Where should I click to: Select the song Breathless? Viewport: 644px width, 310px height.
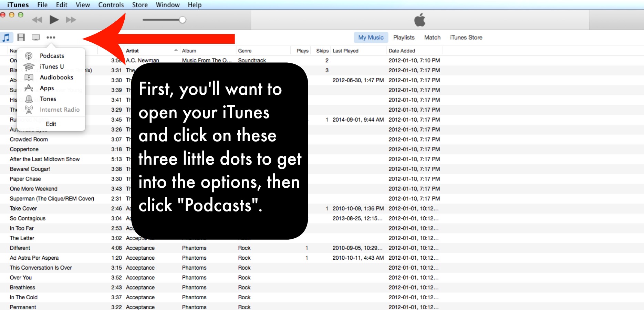tap(22, 288)
